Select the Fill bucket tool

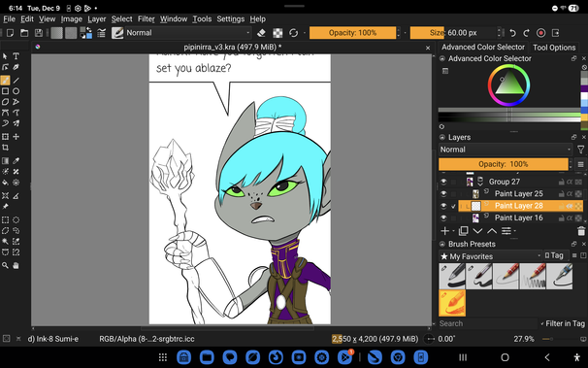click(x=5, y=183)
